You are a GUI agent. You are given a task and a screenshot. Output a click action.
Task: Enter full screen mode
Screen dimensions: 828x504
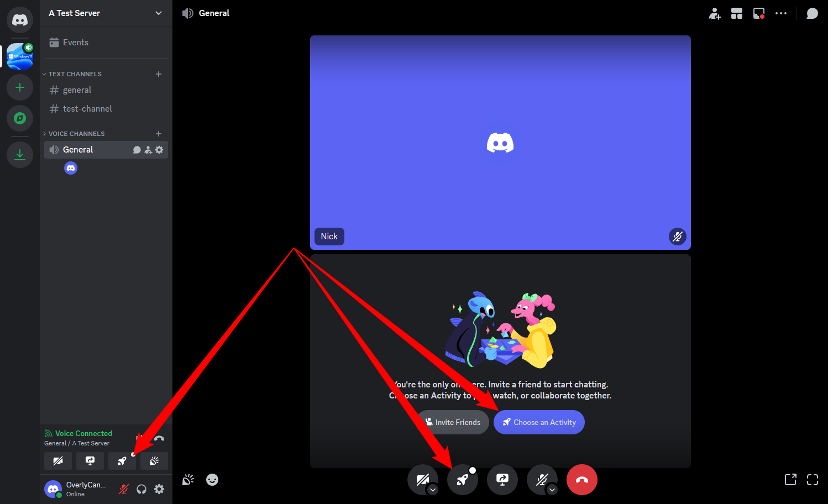813,480
